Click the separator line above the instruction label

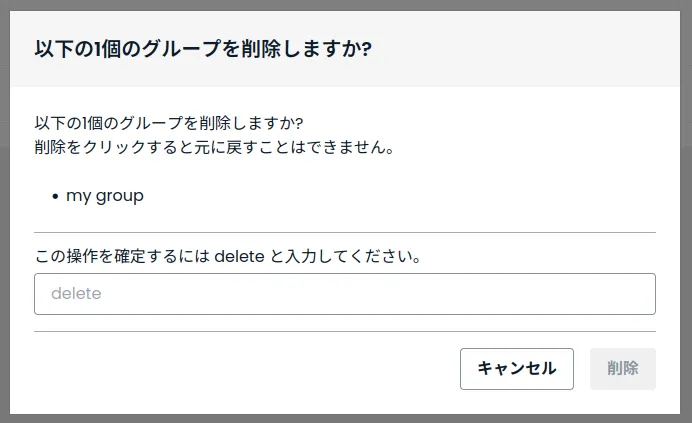click(x=345, y=232)
